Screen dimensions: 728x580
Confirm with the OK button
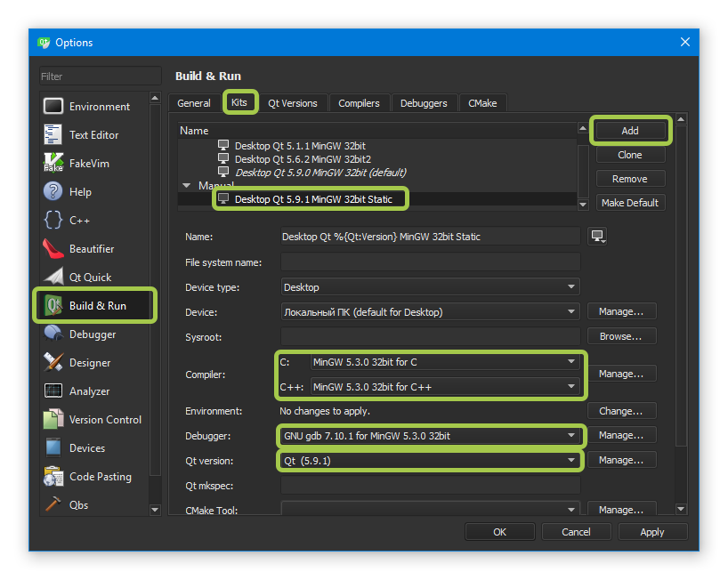pyautogui.click(x=499, y=532)
